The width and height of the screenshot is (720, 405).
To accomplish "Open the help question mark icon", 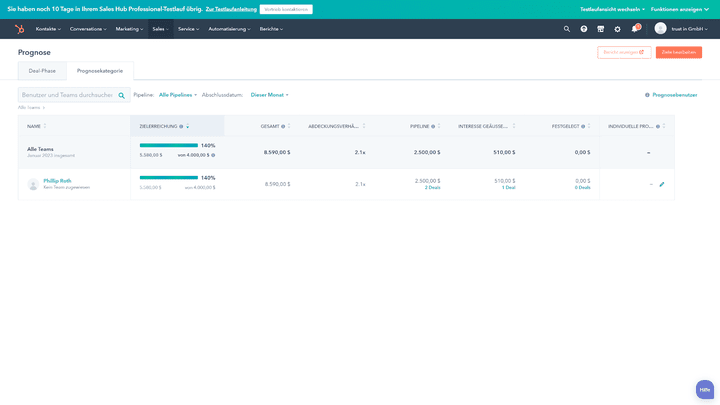I will click(584, 29).
